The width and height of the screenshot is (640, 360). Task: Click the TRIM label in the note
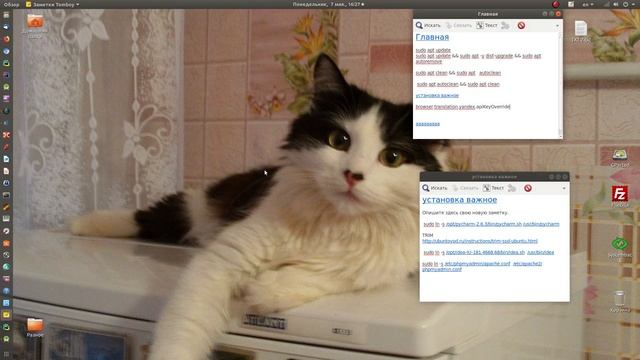[427, 236]
